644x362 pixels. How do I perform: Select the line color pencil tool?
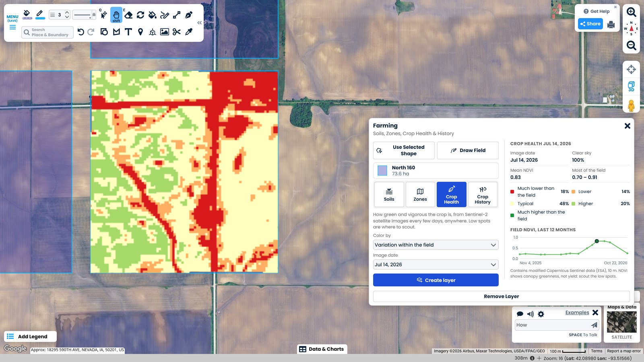(x=40, y=15)
